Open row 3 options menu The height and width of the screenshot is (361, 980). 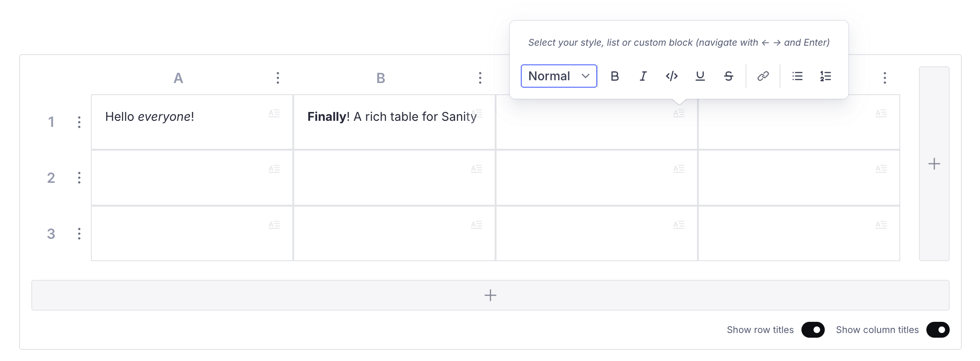(x=79, y=234)
